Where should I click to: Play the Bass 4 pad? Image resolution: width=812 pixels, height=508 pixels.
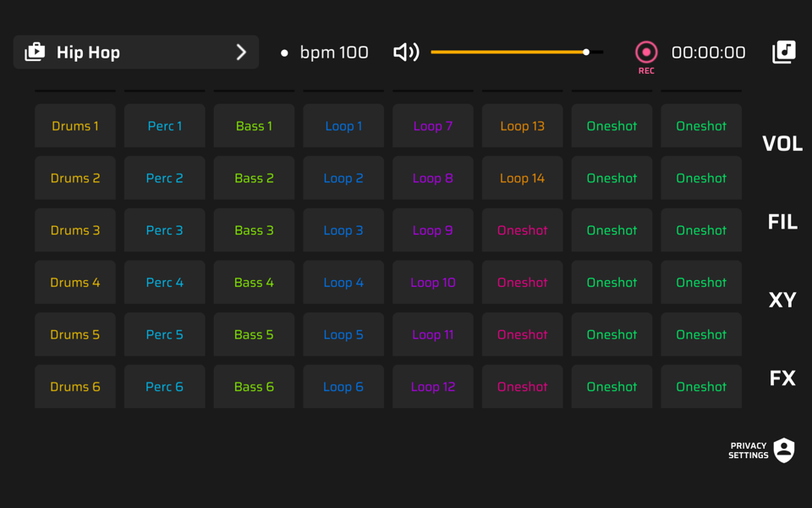click(x=255, y=283)
